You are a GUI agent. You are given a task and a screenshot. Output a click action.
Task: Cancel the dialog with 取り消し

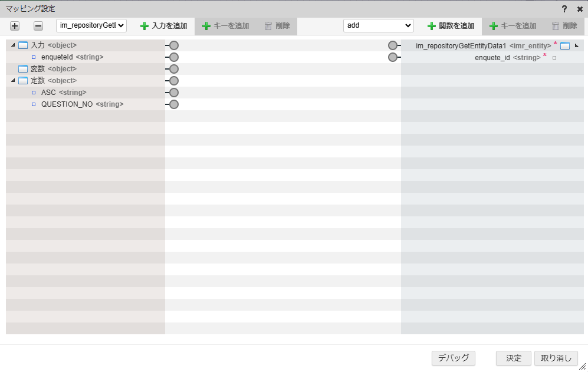pos(555,358)
